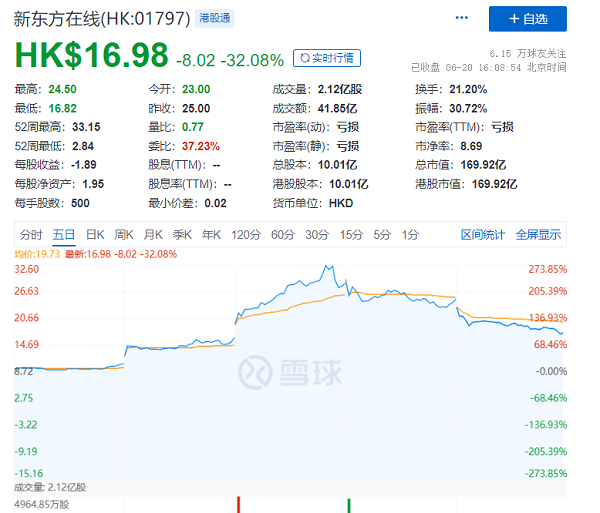
Task: Click the 市净率 value 8.69
Action: 471,146
